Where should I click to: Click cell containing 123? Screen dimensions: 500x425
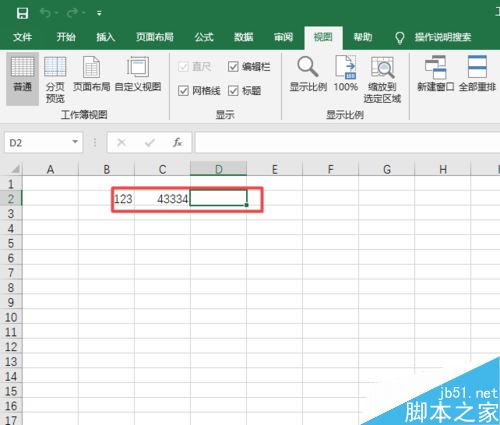coord(106,199)
